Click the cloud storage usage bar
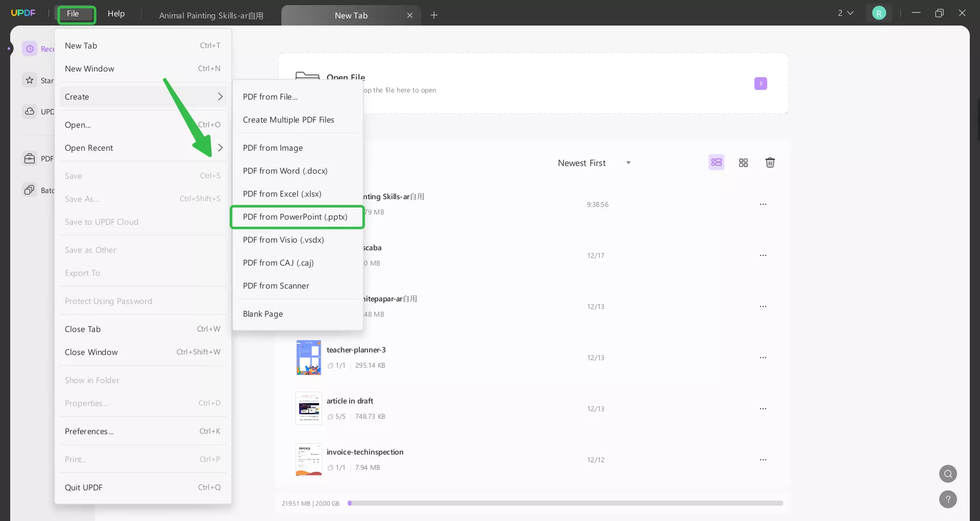Screen dimensions: 980x521 tap(566, 503)
